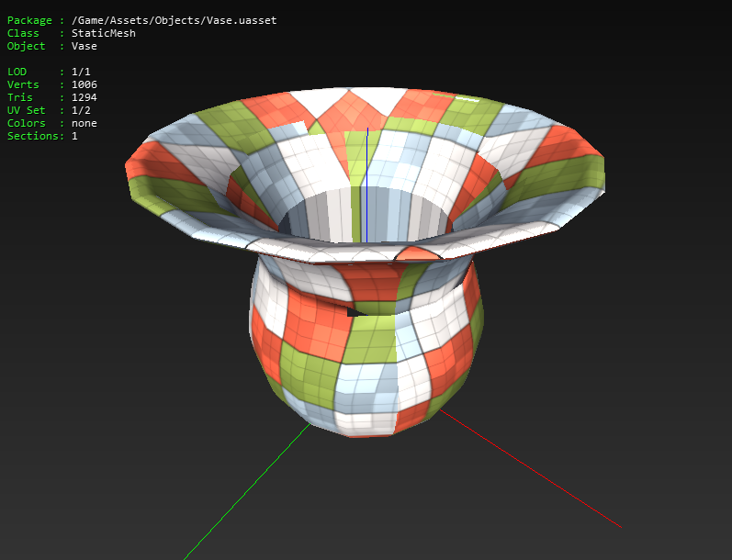
Task: Click the UV Set 1/2 value
Action: [81, 110]
